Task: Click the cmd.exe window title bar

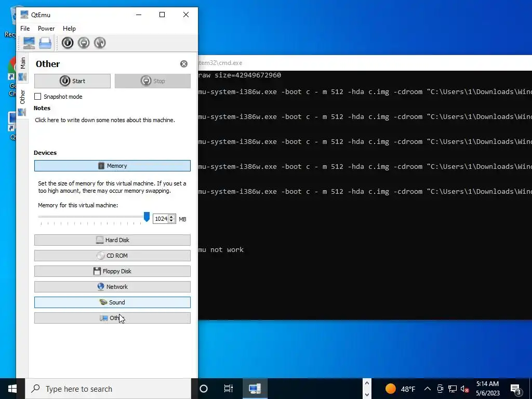Action: tap(365, 63)
